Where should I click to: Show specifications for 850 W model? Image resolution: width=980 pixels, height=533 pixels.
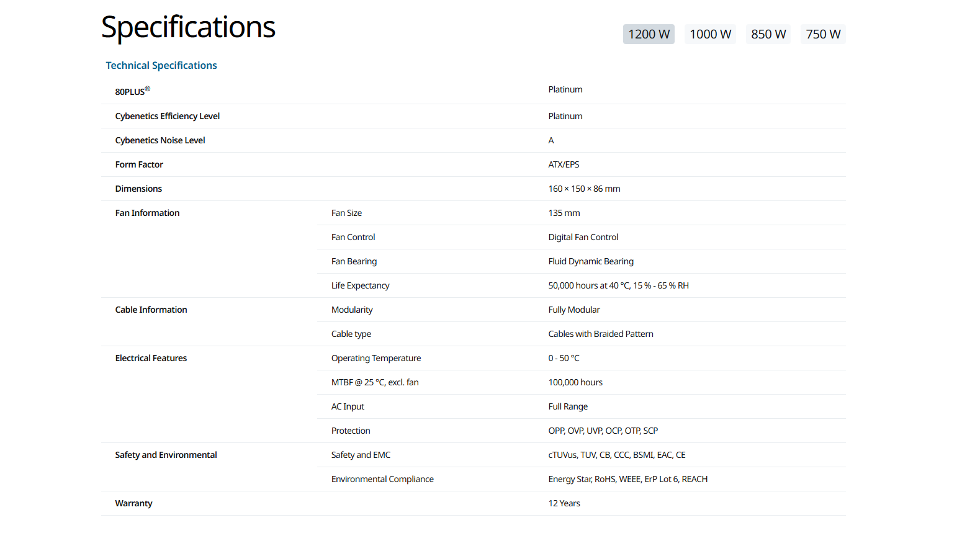(768, 34)
